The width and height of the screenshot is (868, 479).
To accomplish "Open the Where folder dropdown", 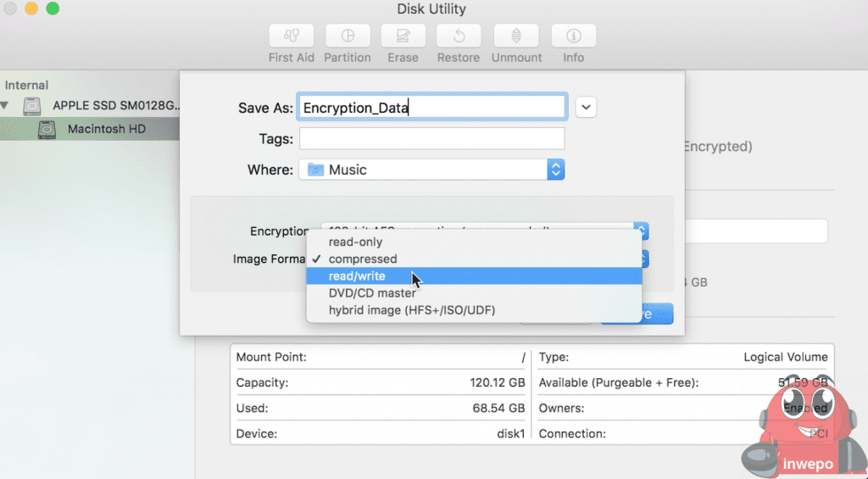I will [555, 170].
